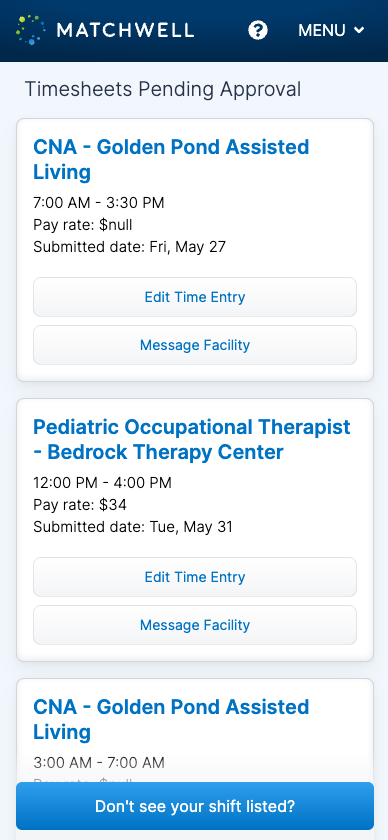Click the 7:00 AM - 3:30 PM shift time
388x840 pixels.
(99, 203)
